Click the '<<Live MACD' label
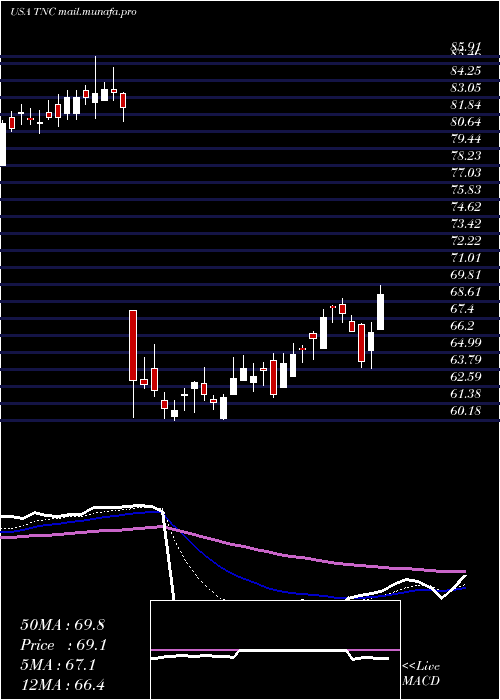Viewport: 500px width, 700px height. [421, 674]
